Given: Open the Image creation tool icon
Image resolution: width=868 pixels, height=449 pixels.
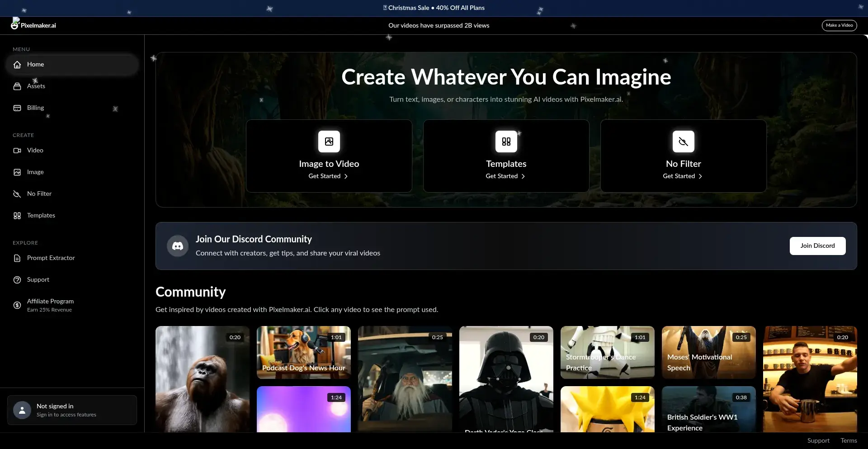Looking at the screenshot, I should 17,172.
